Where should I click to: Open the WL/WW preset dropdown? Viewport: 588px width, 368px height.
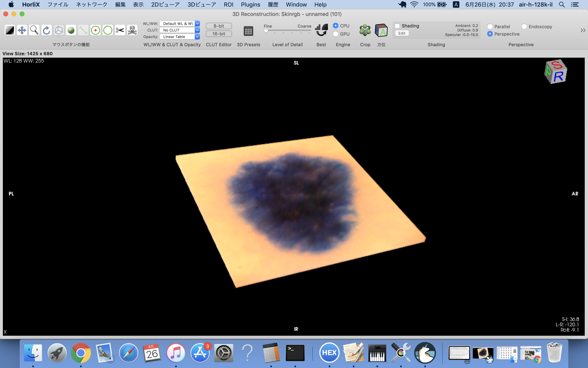point(179,24)
